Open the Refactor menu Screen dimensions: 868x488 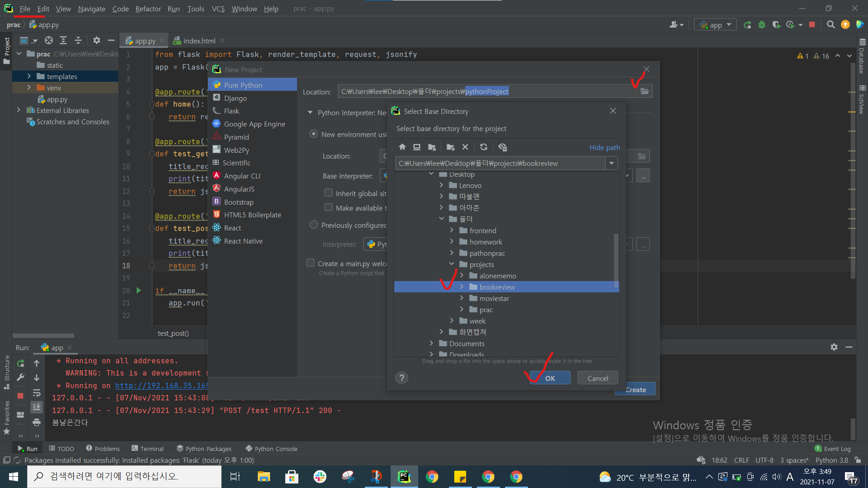[148, 9]
